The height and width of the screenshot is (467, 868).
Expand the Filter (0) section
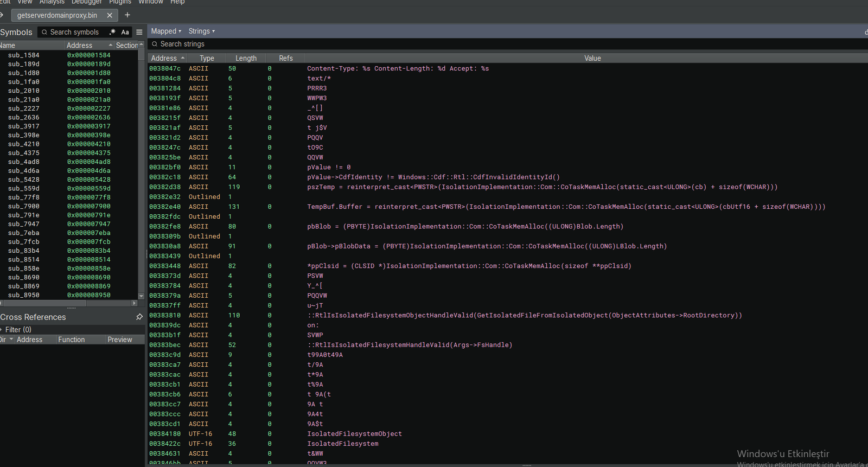16,329
